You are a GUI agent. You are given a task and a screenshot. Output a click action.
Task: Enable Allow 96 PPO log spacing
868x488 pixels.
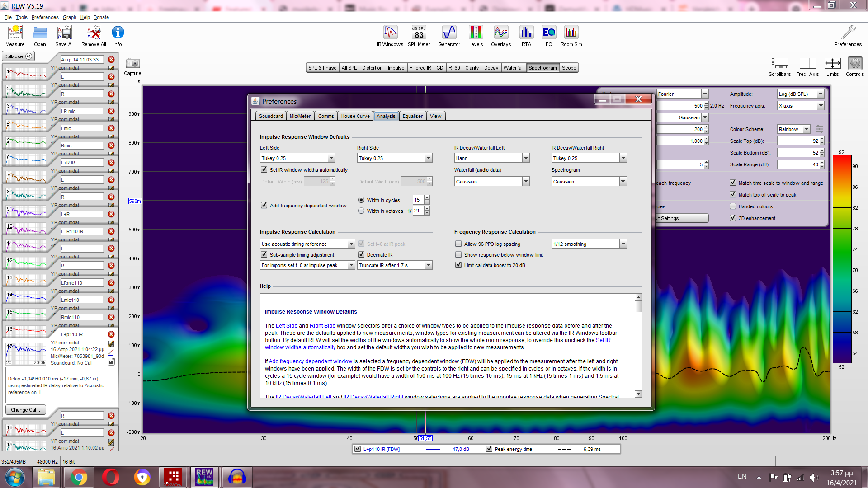(x=458, y=244)
